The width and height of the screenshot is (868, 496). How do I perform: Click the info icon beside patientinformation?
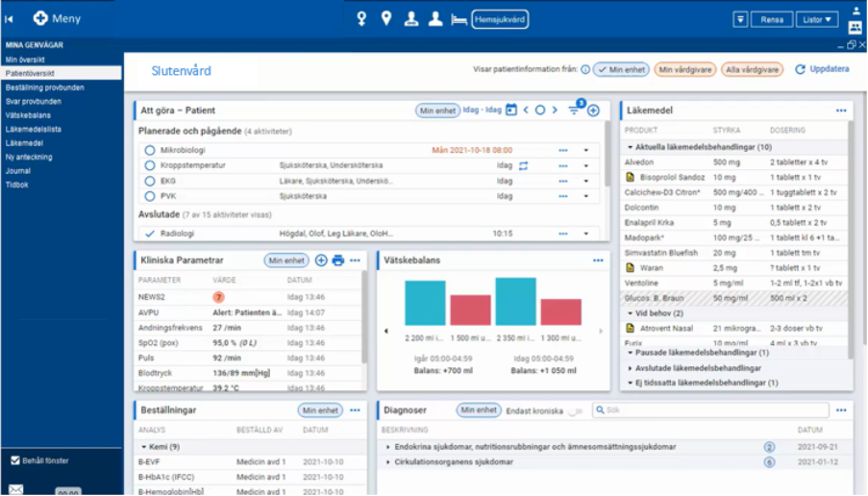(x=585, y=69)
